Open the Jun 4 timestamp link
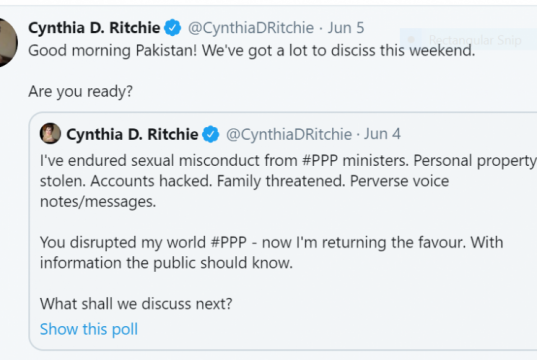 382,134
